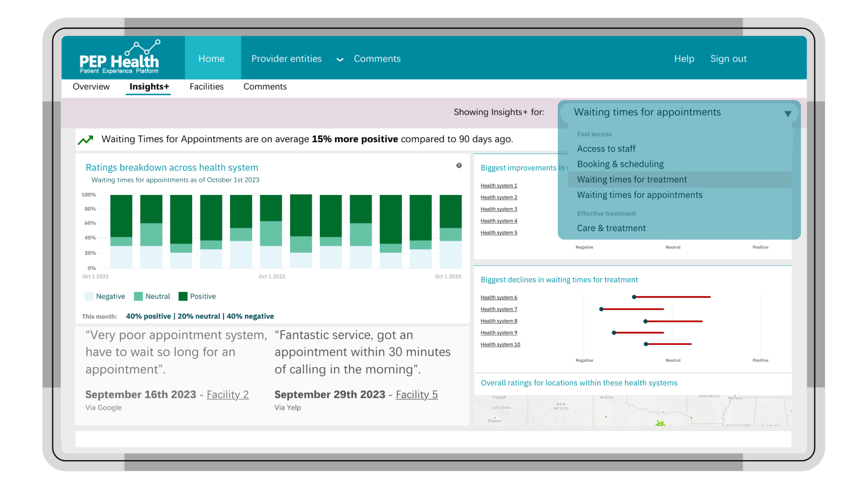Screen dimensions: 868x488
Task: Click the Positive legend color swatch
Action: (x=183, y=297)
